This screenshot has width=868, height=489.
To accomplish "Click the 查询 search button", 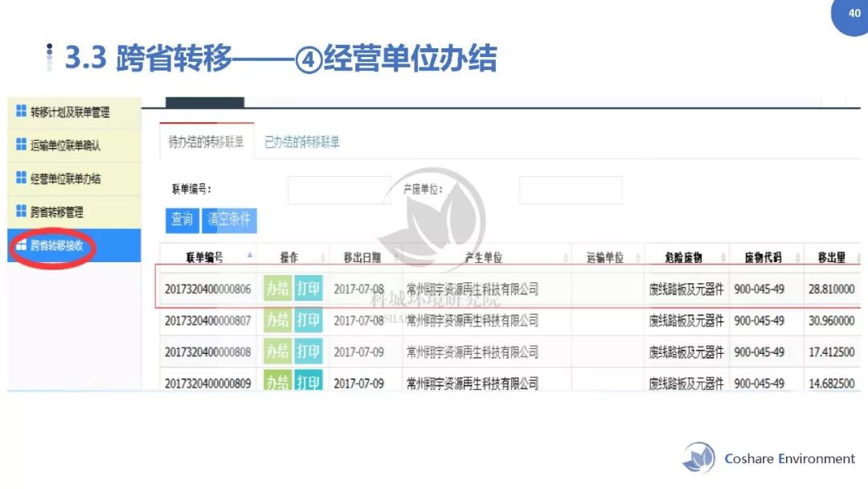I will pos(182,219).
